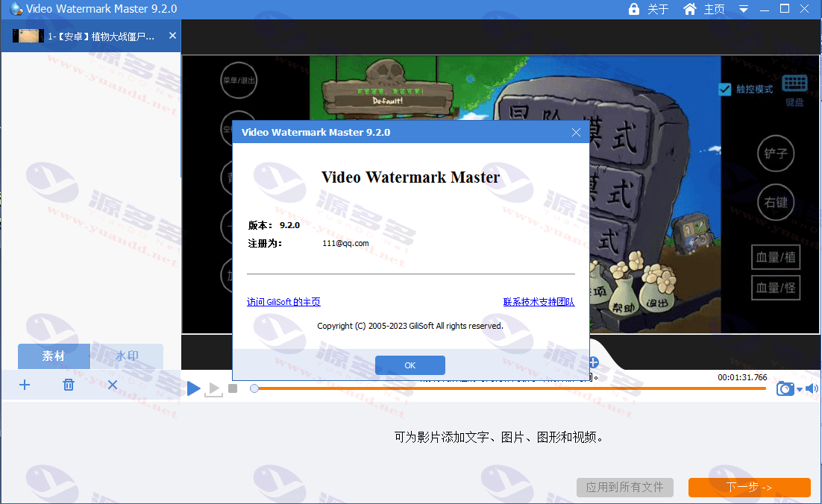The width and height of the screenshot is (822, 504).
Task: Close the Video Watermark Master about dialog
Action: coord(576,133)
